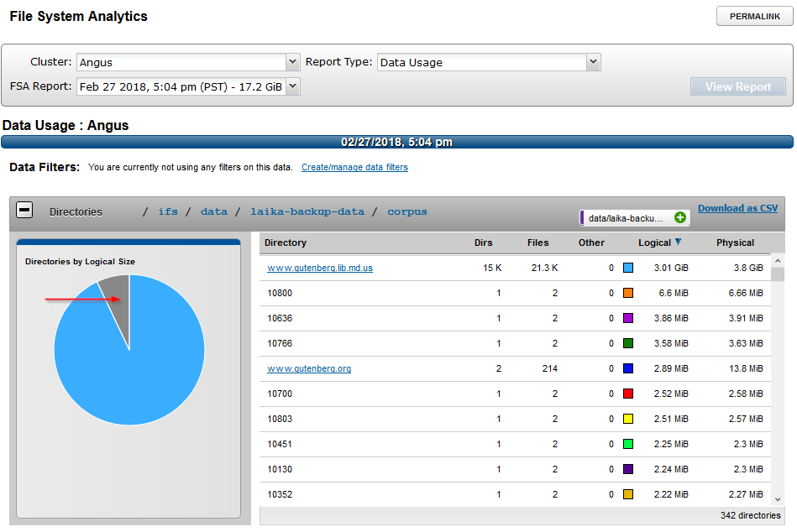The image size is (797, 532).
Task: Click the dropdown arrow on the Cluster selector
Action: coord(292,62)
